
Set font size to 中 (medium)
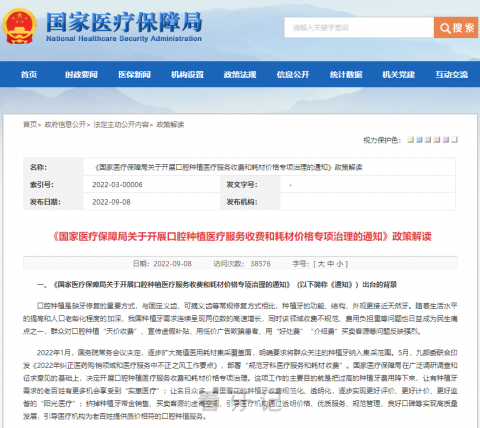[x=331, y=264]
